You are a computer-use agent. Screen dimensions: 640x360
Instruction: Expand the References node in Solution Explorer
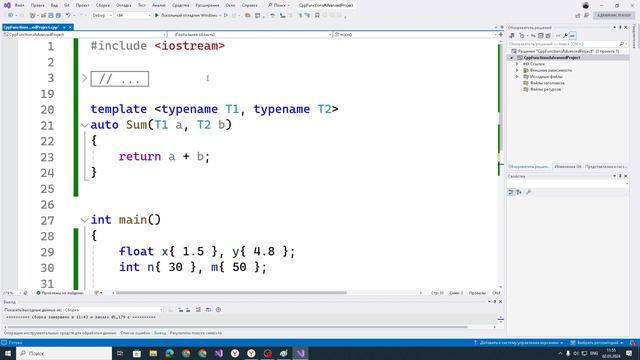517,64
